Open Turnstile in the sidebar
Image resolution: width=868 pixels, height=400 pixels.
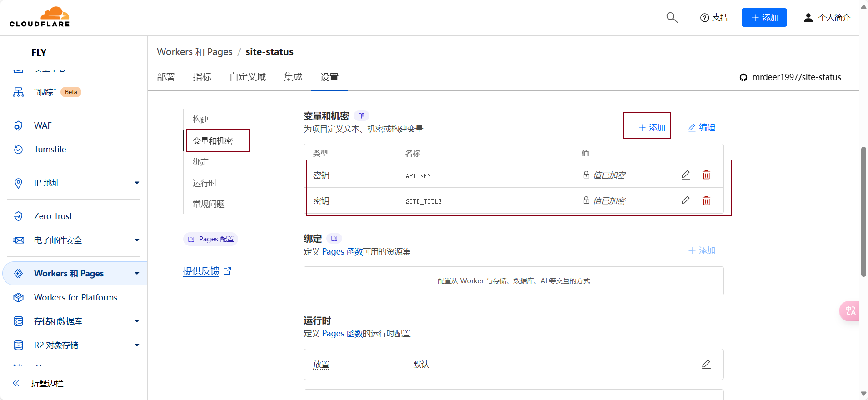coord(50,149)
